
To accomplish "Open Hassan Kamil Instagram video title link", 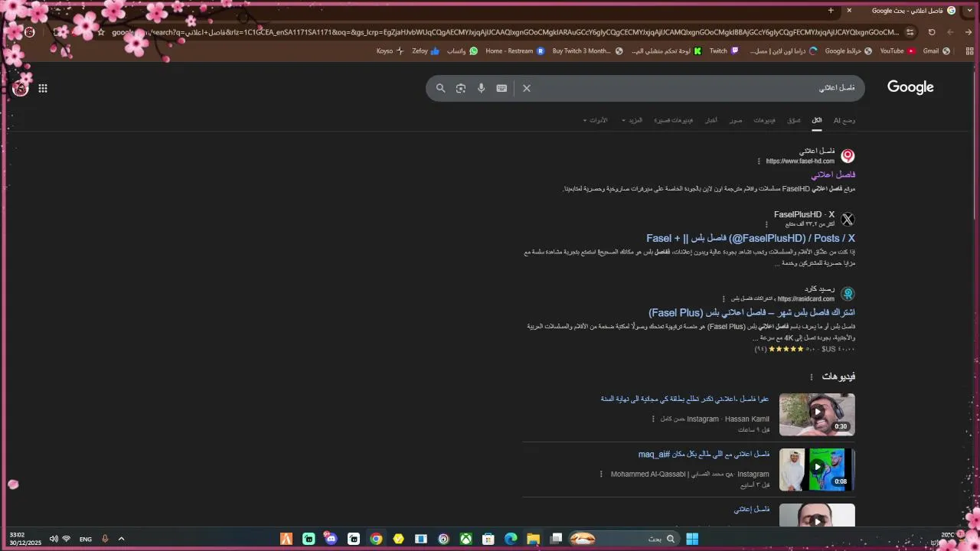I will (x=685, y=399).
